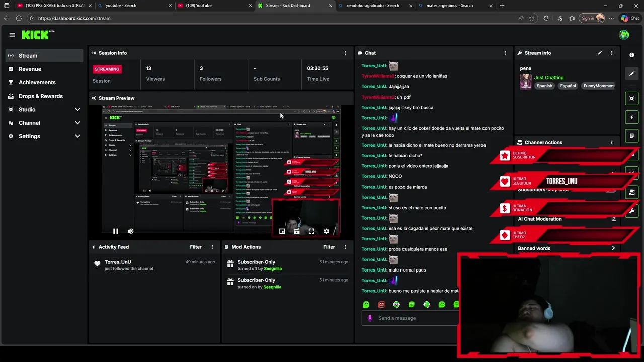Open the Revenue page in the sidebar
This screenshot has height=362, width=644.
[x=44, y=69]
